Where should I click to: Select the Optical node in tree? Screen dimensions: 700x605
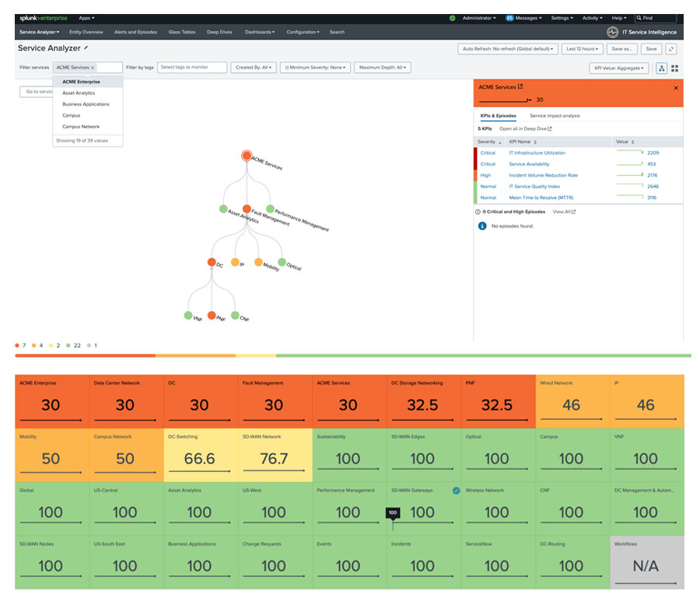[282, 262]
